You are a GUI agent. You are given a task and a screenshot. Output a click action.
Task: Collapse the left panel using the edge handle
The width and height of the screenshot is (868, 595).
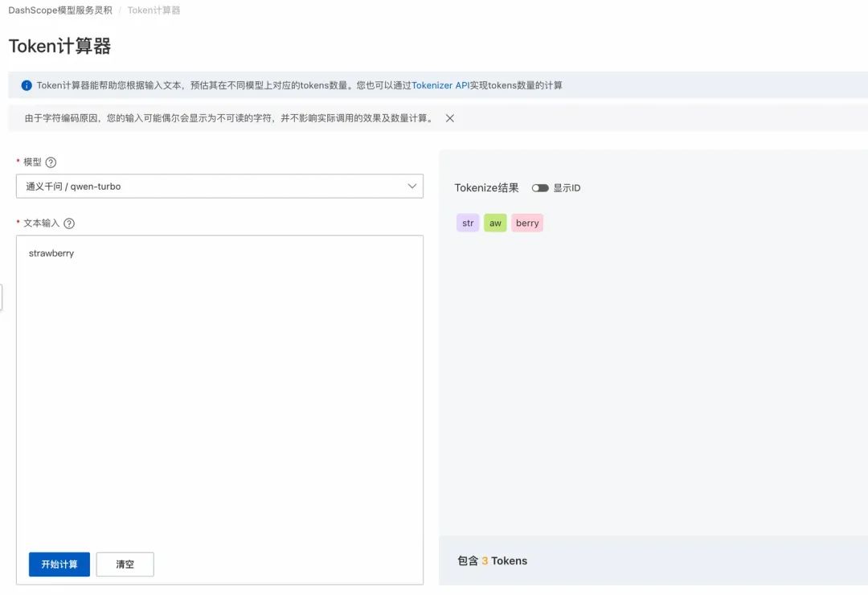click(2, 296)
